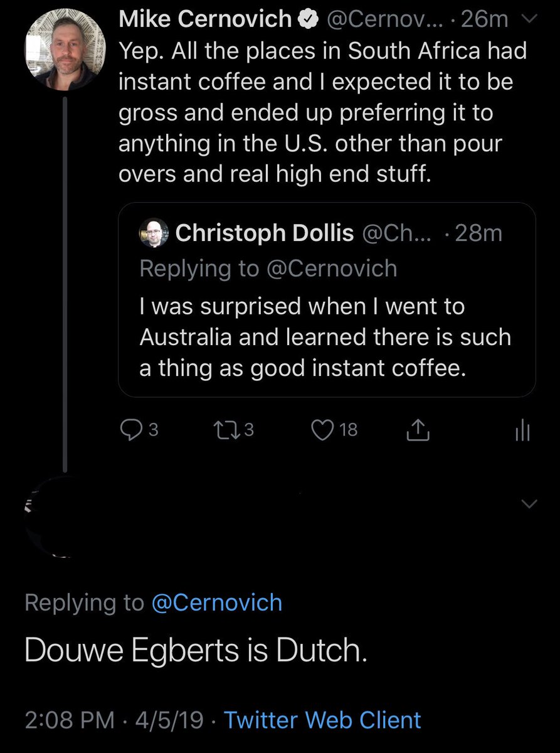The width and height of the screenshot is (560, 753).
Task: Open the Christoph Dollis display name
Action: (265, 233)
